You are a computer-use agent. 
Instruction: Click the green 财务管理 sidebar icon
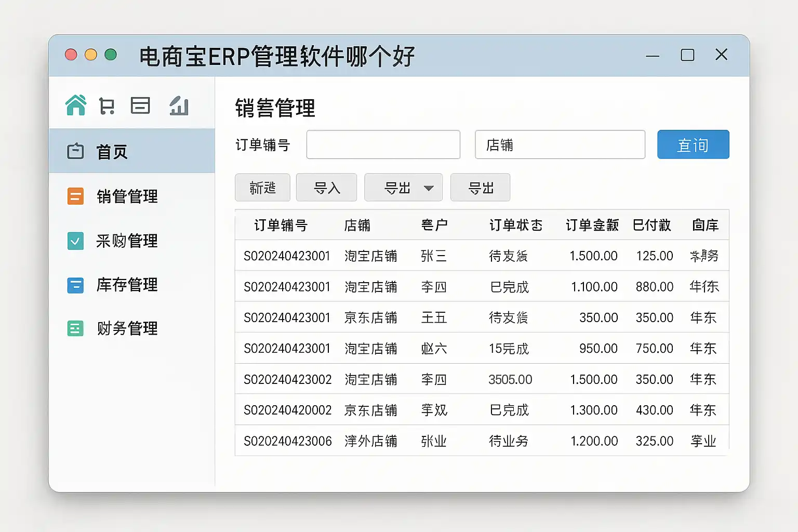pyautogui.click(x=75, y=328)
